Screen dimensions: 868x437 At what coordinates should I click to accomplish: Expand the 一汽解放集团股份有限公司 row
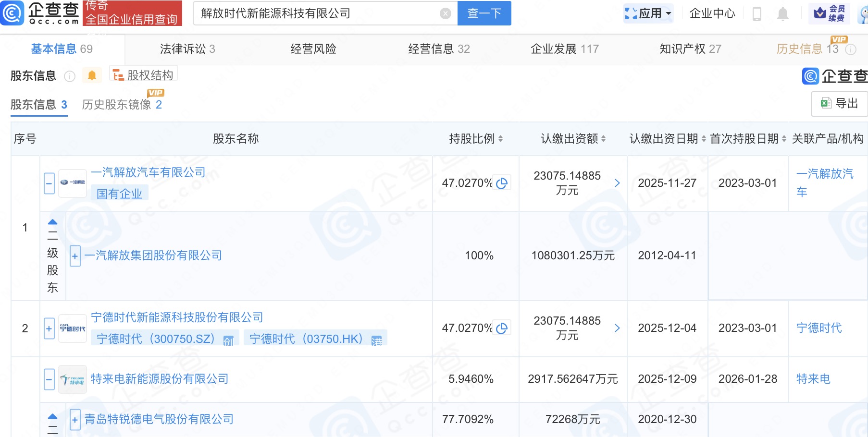pyautogui.click(x=75, y=256)
